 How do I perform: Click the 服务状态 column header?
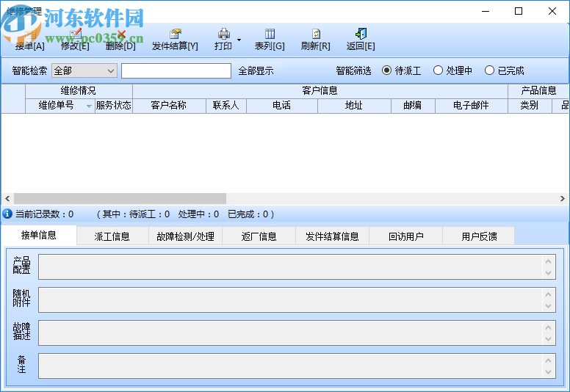pyautogui.click(x=114, y=106)
